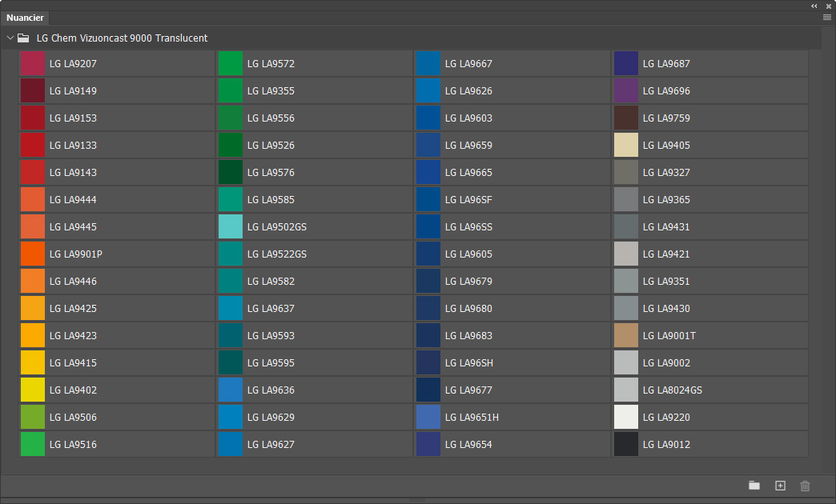Click the 'LG LA9002' swatch name

666,363
